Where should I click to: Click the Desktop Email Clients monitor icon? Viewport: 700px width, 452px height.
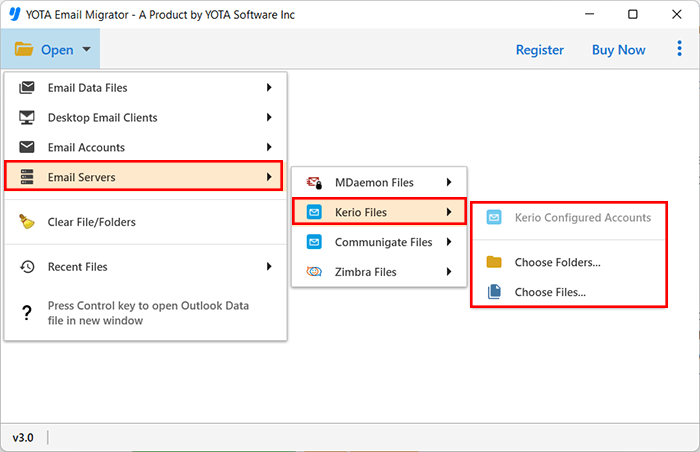tap(27, 118)
